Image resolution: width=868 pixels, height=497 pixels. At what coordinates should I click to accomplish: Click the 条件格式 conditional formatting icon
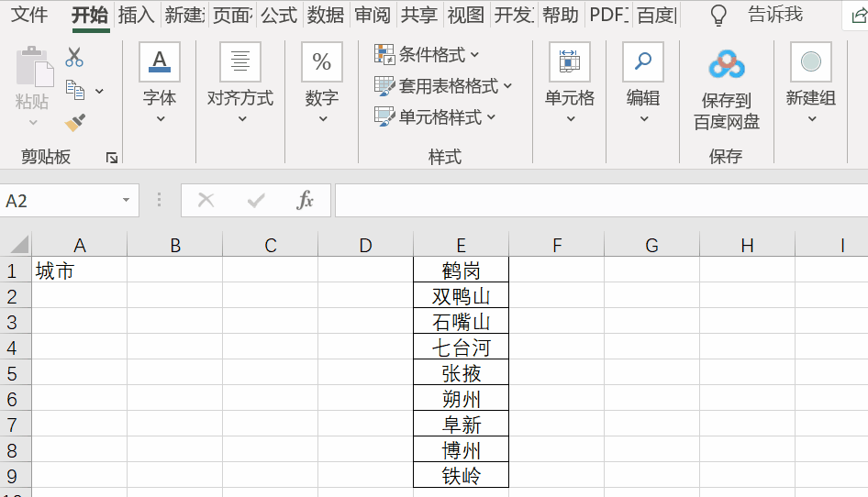(x=384, y=54)
